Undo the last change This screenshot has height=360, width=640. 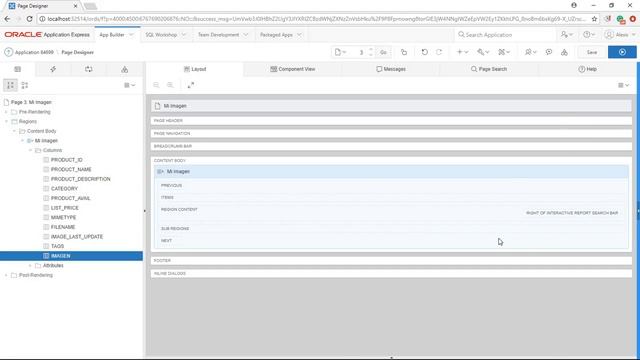click(424, 52)
